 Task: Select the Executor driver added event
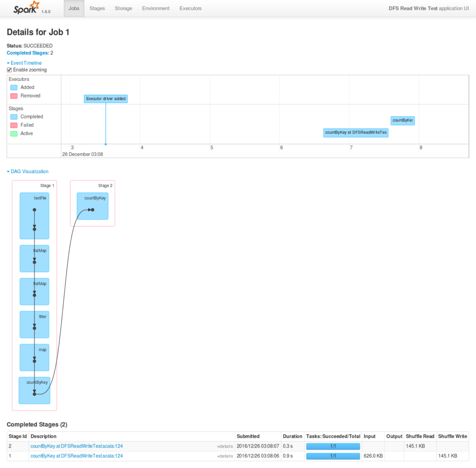click(106, 99)
